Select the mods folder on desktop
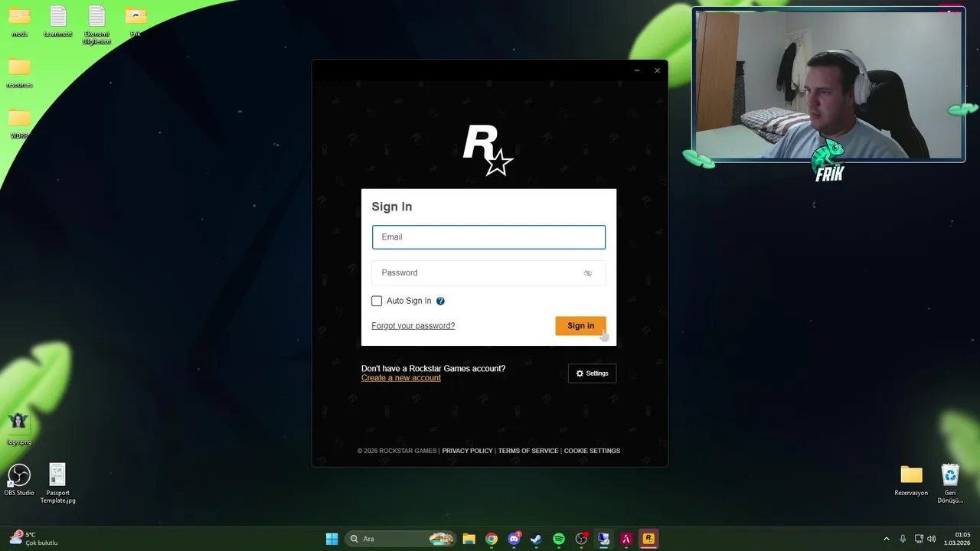The image size is (980, 551). pyautogui.click(x=19, y=21)
